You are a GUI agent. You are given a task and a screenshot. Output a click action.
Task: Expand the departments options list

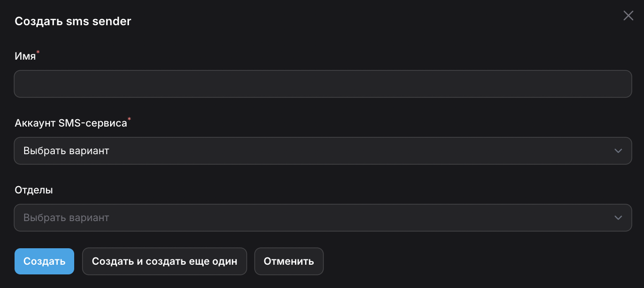[x=322, y=218]
